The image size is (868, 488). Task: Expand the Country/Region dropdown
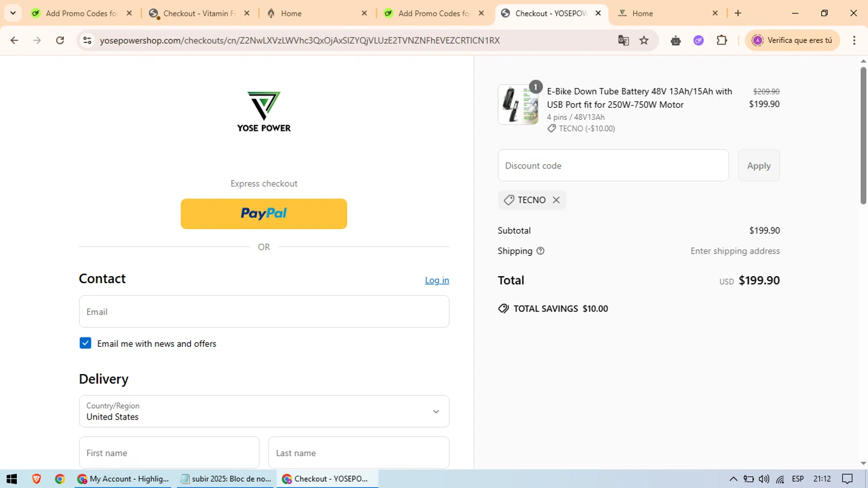click(x=264, y=412)
